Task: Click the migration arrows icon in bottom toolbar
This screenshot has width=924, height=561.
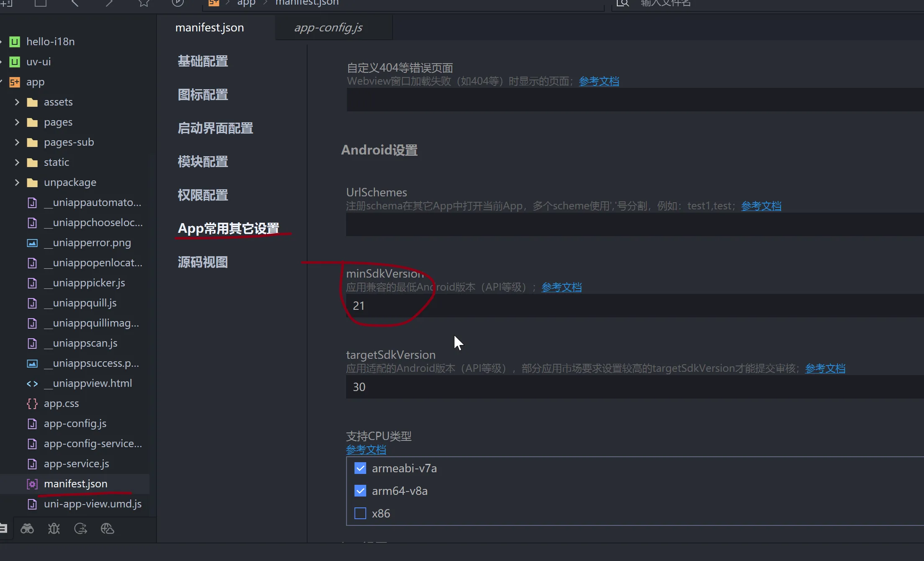Action: tap(81, 528)
